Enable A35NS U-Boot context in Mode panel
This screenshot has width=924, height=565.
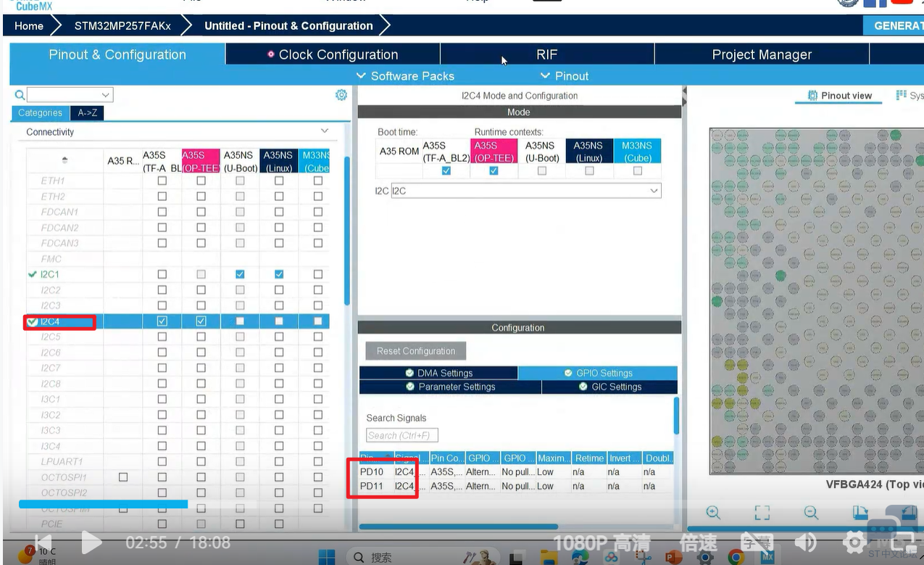pos(541,171)
